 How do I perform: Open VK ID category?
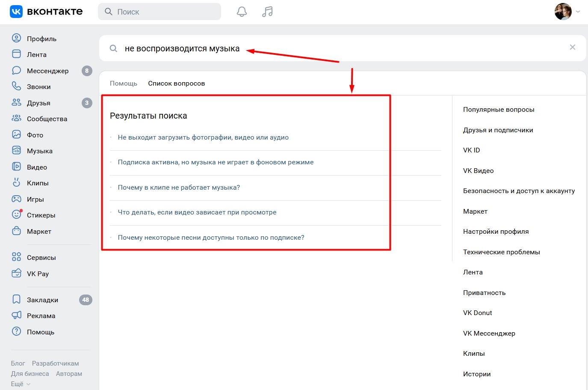472,150
